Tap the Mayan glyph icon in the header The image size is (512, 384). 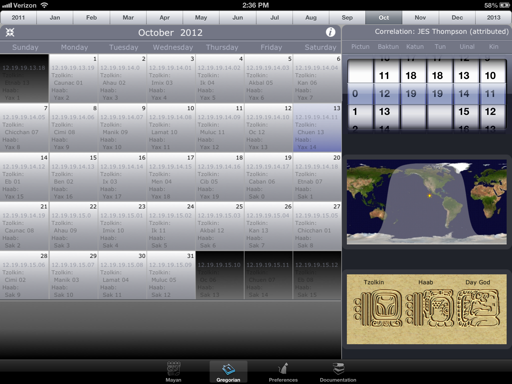10,32
